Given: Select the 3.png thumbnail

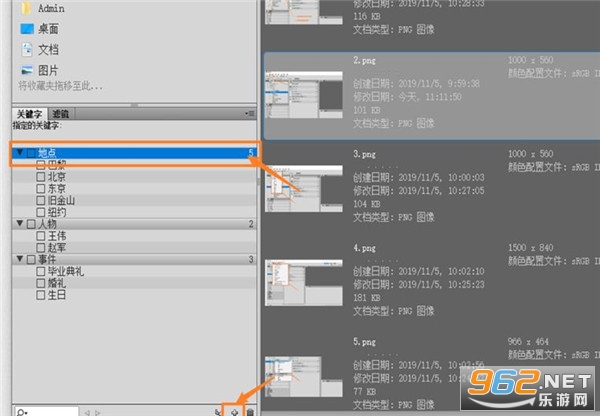Looking at the screenshot, I should (303, 188).
